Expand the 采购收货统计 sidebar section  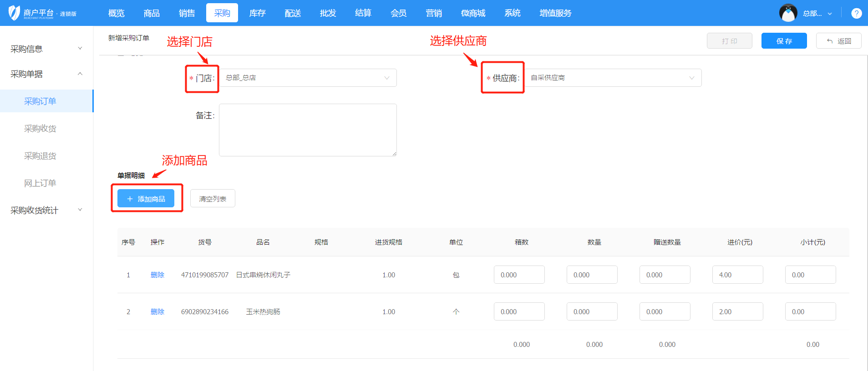[46, 210]
